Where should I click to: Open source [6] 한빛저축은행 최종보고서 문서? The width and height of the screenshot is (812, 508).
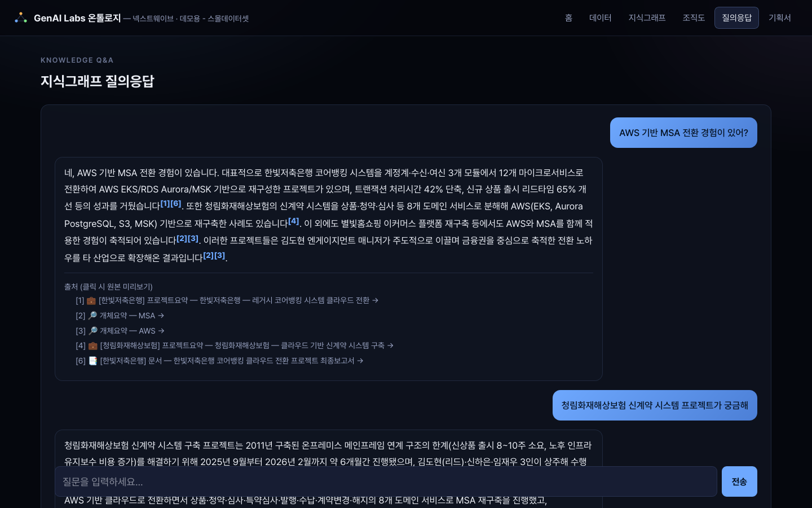219,361
